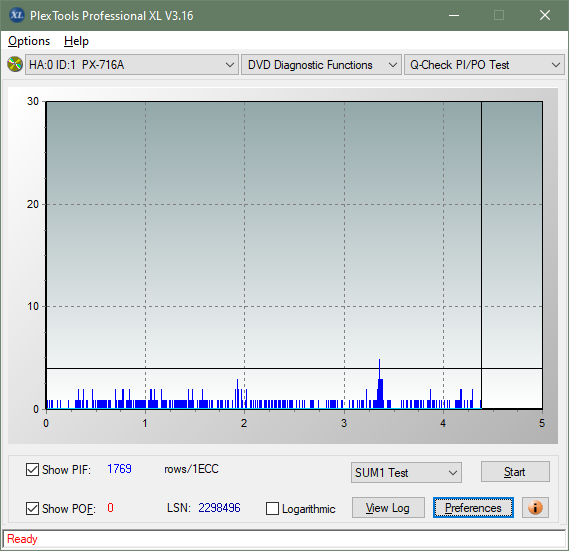Minimize the PlexTools window
The image size is (569, 551).
point(454,15)
